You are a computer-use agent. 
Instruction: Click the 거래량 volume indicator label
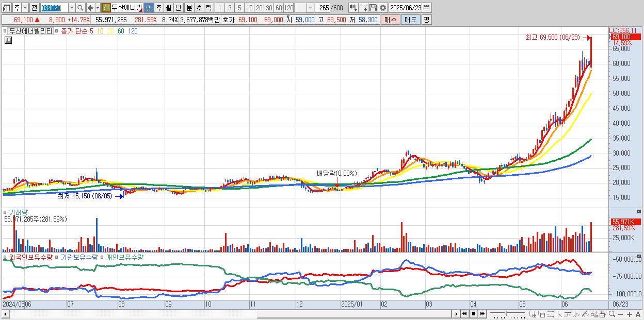click(18, 212)
